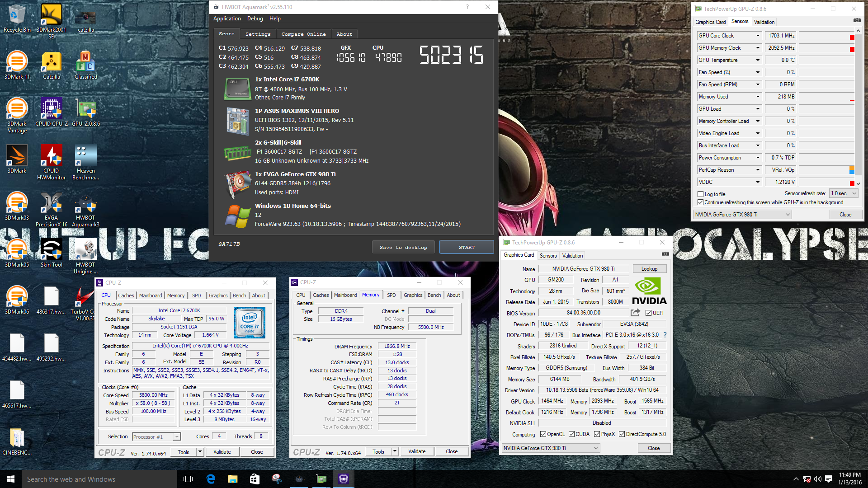Expand GPU Core Clock sensor dropdown
868x488 pixels.
pos(758,36)
